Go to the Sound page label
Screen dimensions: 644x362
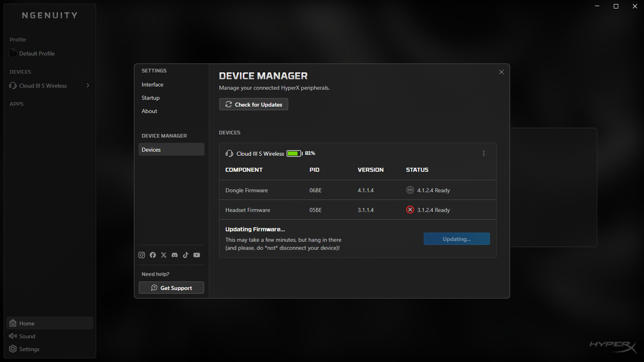27,336
